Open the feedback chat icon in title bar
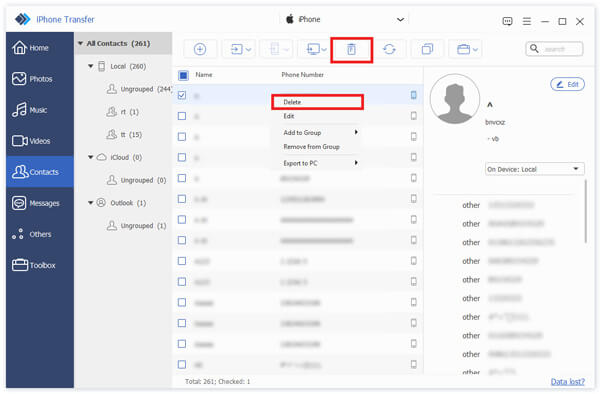 (507, 21)
